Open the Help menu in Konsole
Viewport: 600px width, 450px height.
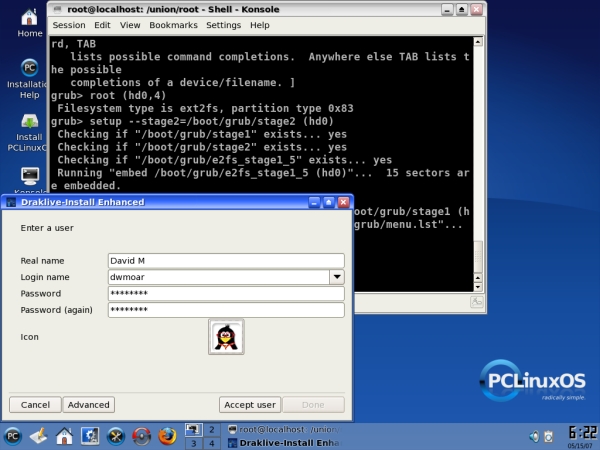260,25
